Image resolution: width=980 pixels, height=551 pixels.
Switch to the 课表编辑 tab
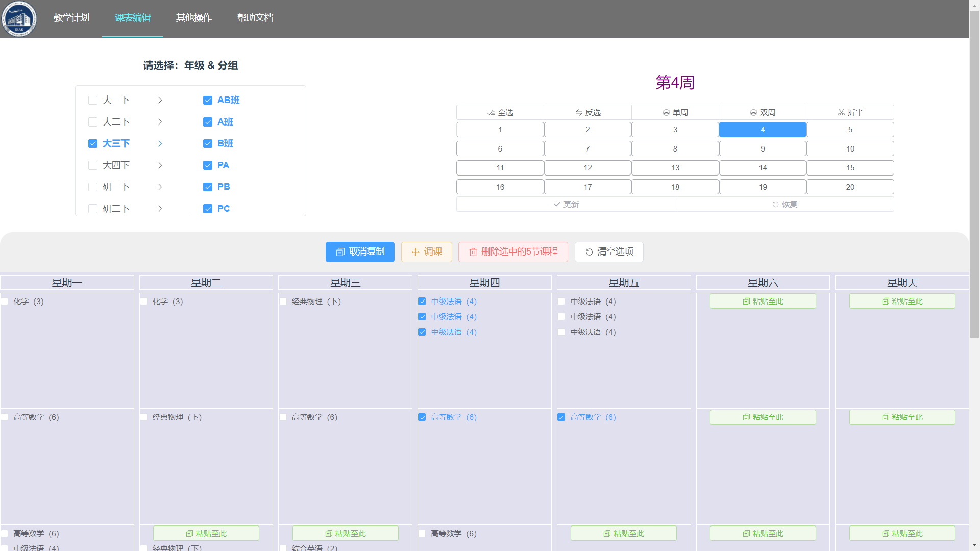coord(133,18)
